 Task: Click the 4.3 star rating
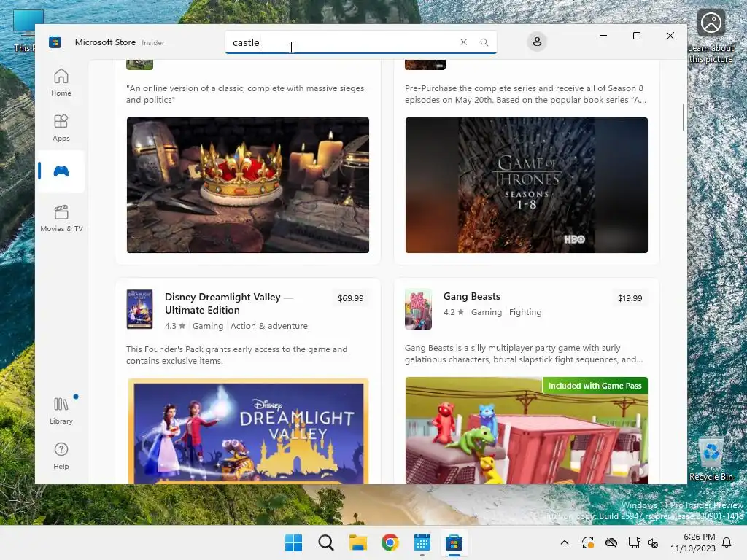point(175,326)
